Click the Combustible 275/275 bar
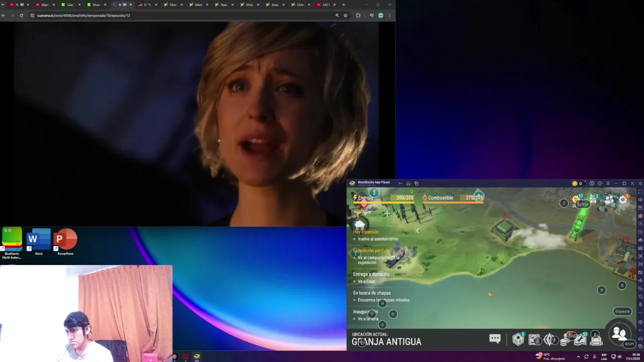 click(x=453, y=198)
